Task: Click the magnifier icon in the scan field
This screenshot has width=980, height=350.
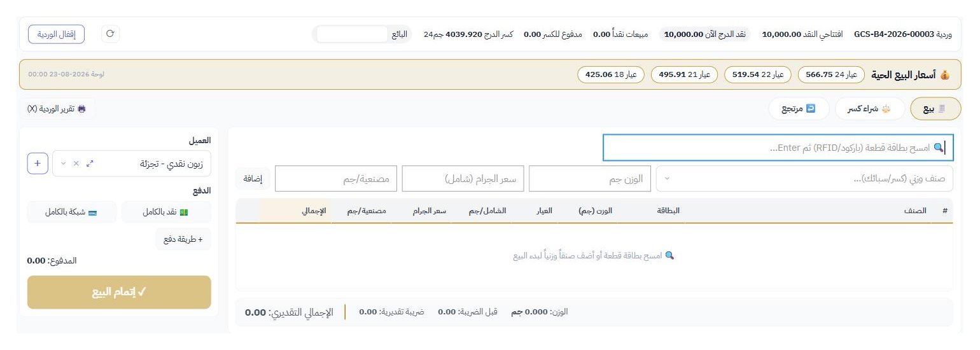Action: [x=939, y=148]
